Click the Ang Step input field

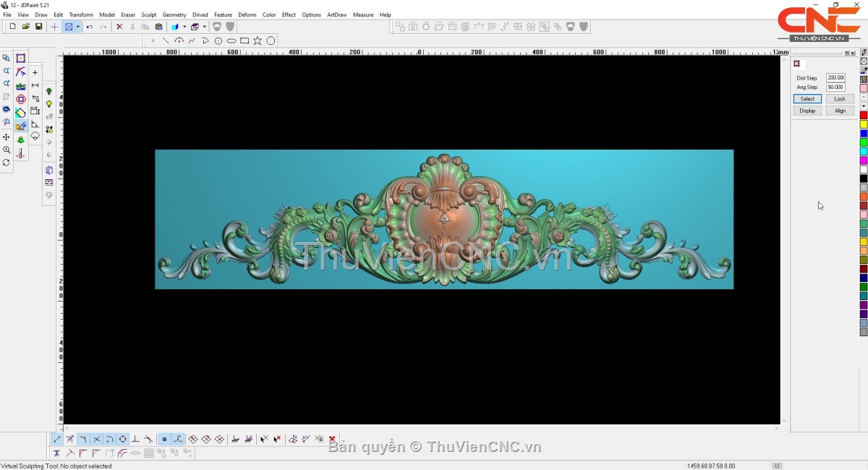click(x=835, y=87)
